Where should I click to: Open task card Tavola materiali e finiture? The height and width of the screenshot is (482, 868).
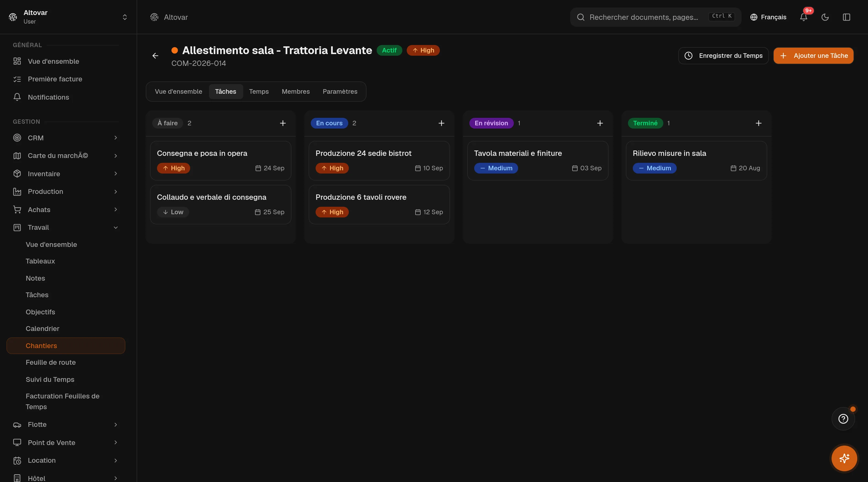[x=538, y=161]
